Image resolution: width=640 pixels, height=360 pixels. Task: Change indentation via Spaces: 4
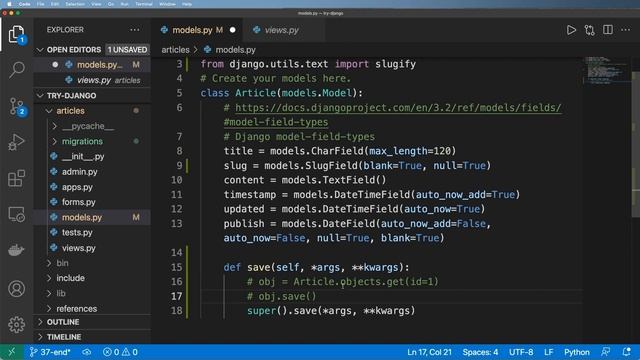tap(480, 352)
